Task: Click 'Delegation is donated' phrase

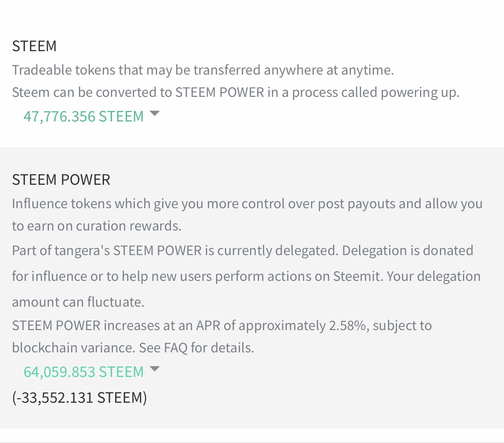Action: [407, 250]
